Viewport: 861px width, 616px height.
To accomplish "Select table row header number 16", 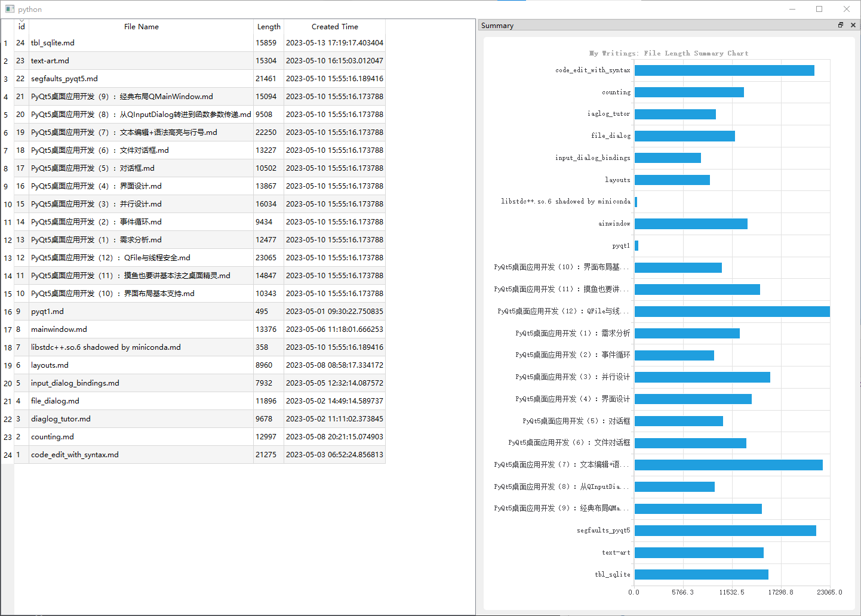I will click(x=7, y=312).
